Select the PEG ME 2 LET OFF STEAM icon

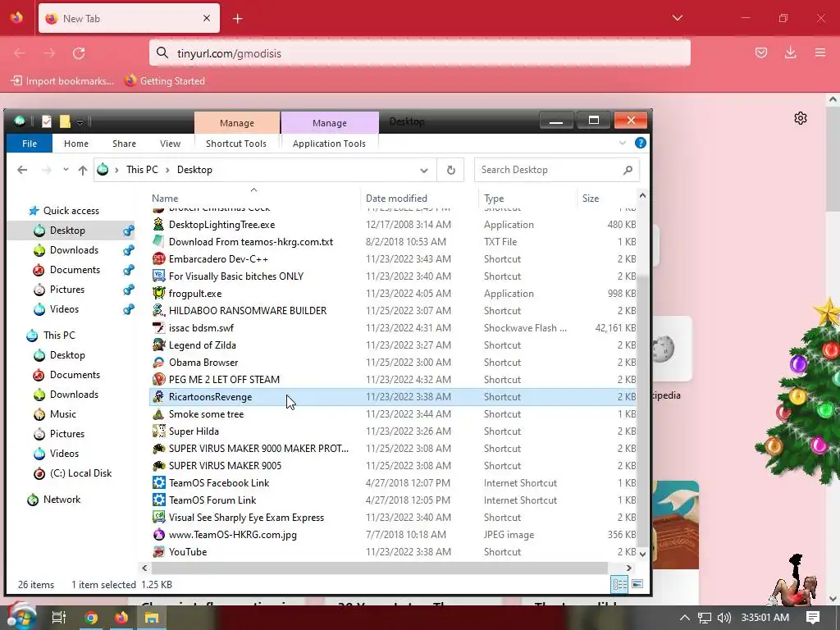click(158, 379)
